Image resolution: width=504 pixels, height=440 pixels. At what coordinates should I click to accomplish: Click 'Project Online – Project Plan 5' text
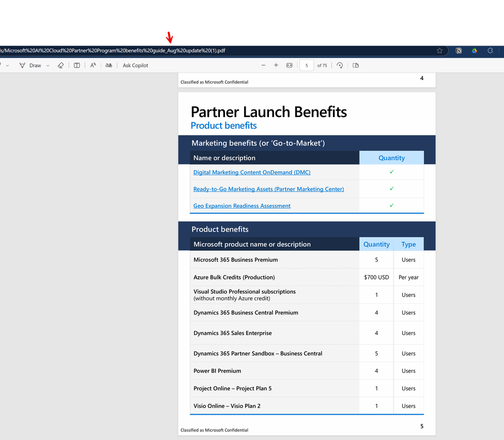(233, 388)
